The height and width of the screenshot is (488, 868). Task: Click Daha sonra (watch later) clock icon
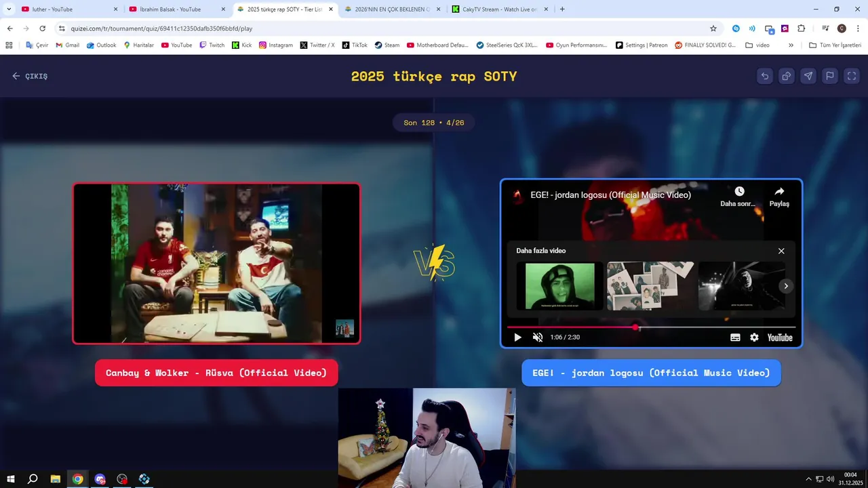[739, 191]
